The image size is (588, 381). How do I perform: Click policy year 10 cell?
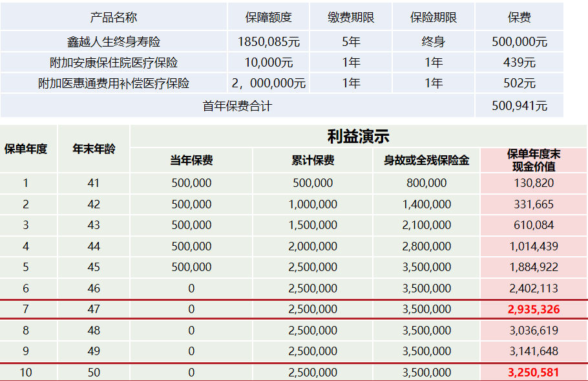(x=25, y=373)
